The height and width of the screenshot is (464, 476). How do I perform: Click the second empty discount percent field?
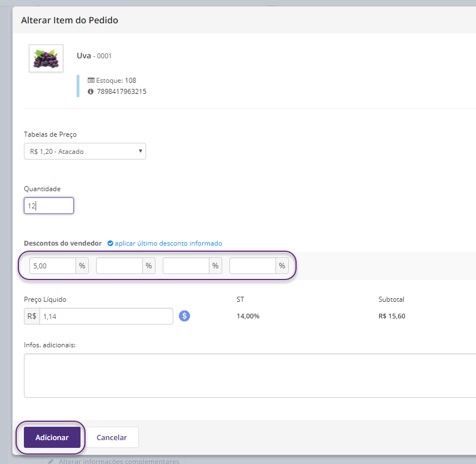tap(119, 266)
